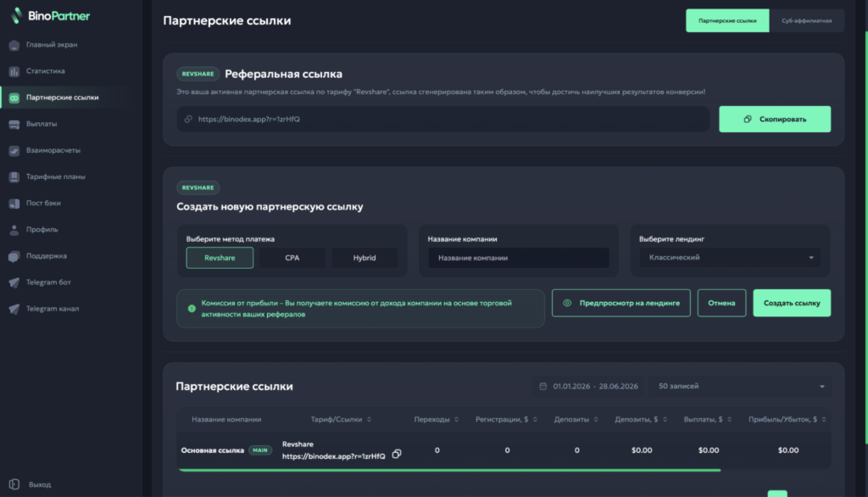Sort by Депозиты, $ column

point(665,420)
